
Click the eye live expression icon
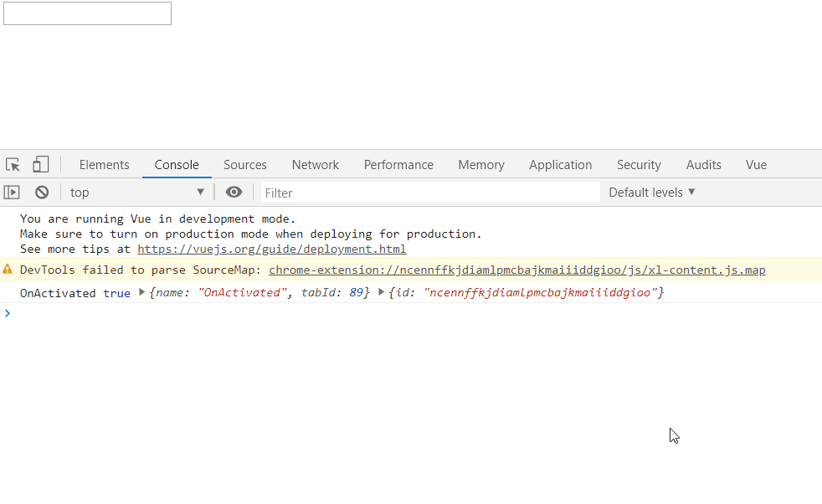234,193
